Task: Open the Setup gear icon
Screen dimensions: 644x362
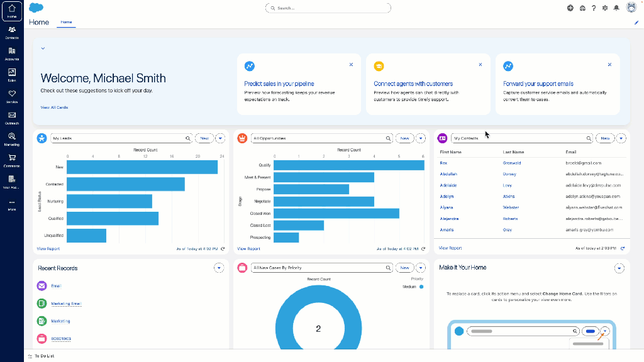Action: pyautogui.click(x=604, y=8)
